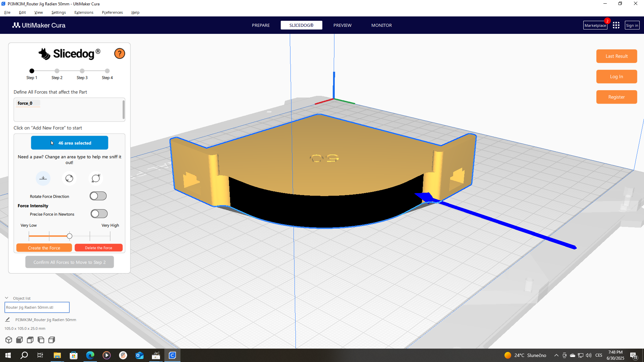
Task: Open the apps grid icon in header
Action: (616, 25)
